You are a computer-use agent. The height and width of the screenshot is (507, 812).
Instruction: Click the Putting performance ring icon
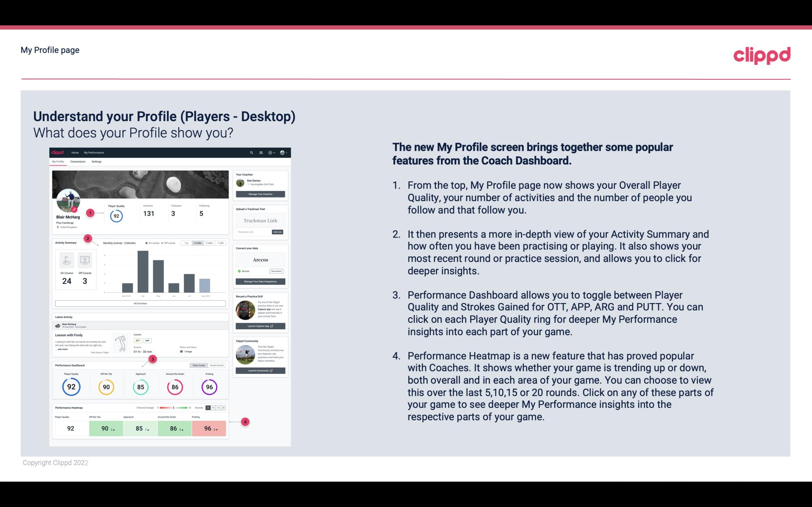(x=209, y=387)
